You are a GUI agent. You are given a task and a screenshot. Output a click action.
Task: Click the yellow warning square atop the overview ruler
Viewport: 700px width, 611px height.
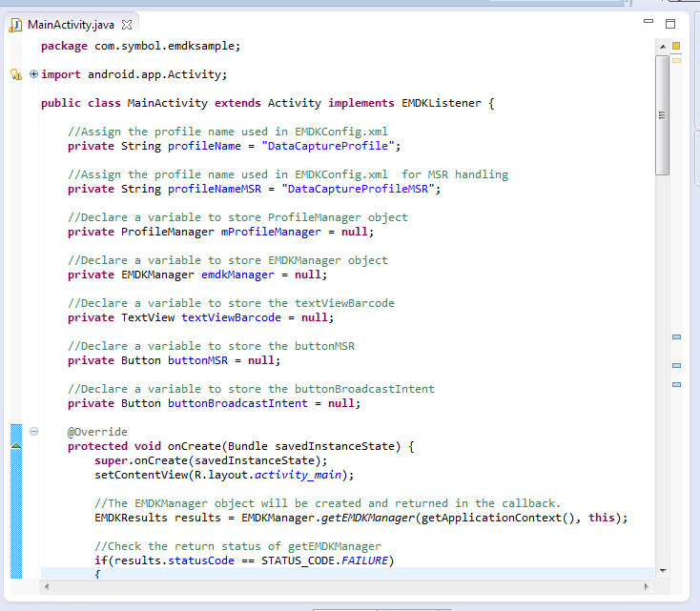click(676, 45)
